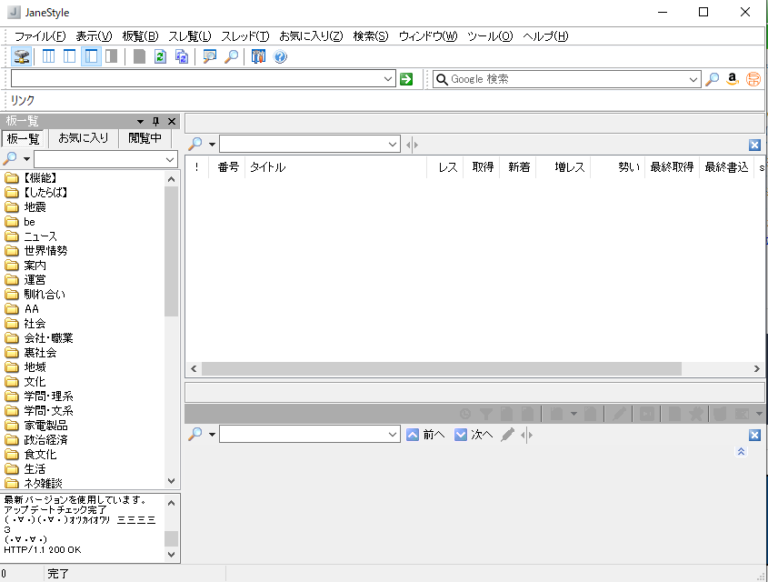Click the green go arrow beside address bar
768x582 pixels.
[406, 79]
